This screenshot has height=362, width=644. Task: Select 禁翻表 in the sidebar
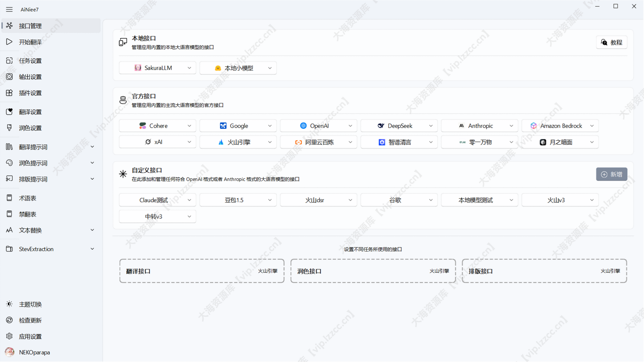coord(28,214)
